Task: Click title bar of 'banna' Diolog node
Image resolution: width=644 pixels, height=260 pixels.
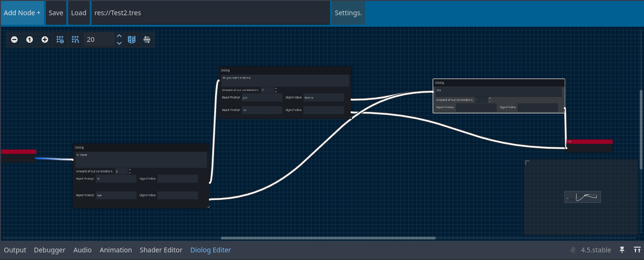Action: (x=285, y=70)
